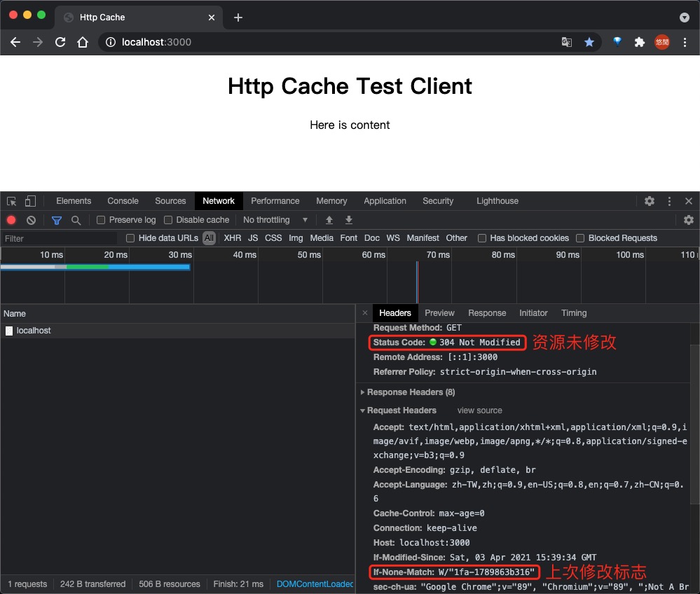This screenshot has width=700, height=594.
Task: Click the translate page icon
Action: tap(567, 42)
